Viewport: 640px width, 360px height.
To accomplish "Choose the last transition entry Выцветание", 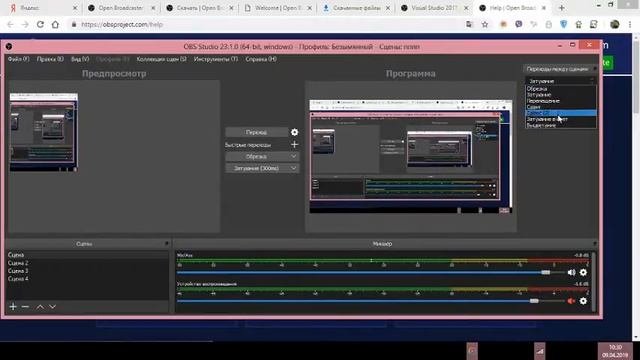I will (560, 125).
